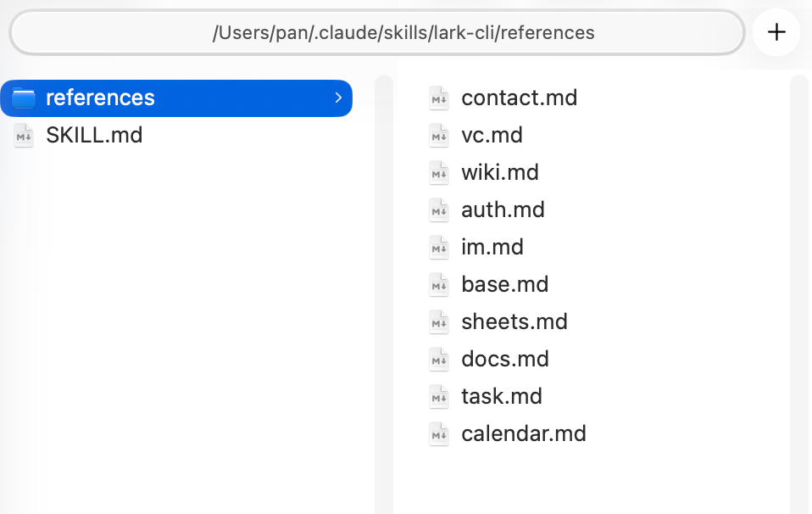The image size is (812, 514).
Task: Select the vc.md file name
Action: click(492, 135)
